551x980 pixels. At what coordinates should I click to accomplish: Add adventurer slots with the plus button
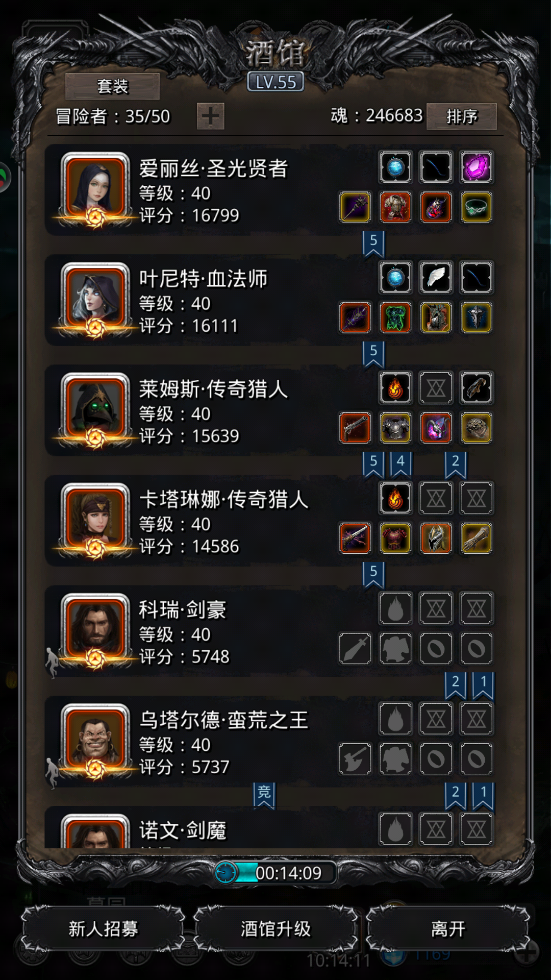tap(211, 116)
